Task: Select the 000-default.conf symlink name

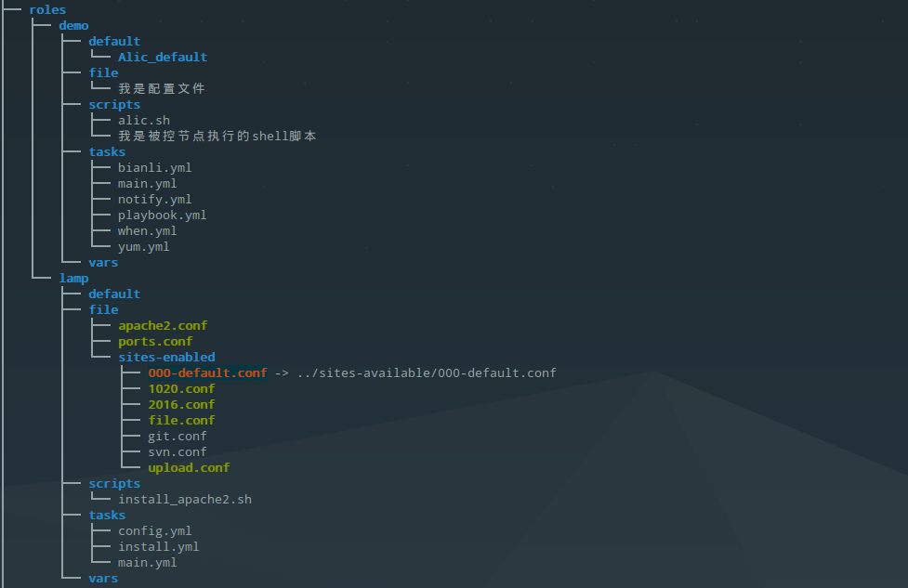Action: [207, 373]
